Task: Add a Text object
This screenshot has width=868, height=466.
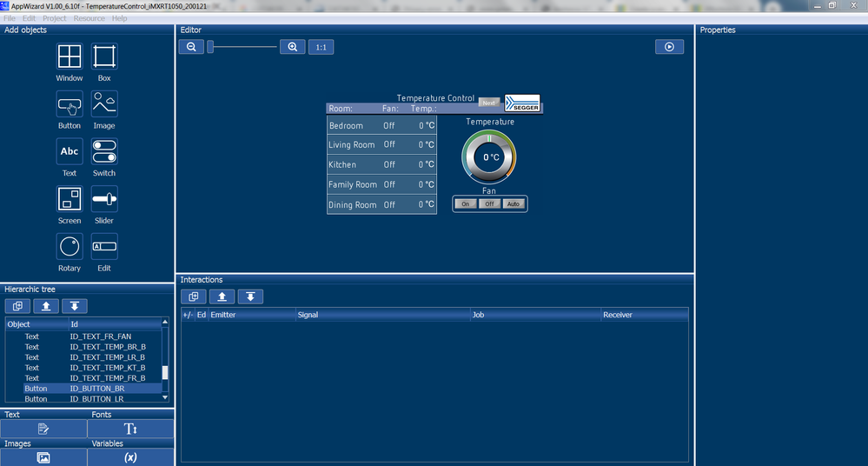Action: click(x=70, y=151)
